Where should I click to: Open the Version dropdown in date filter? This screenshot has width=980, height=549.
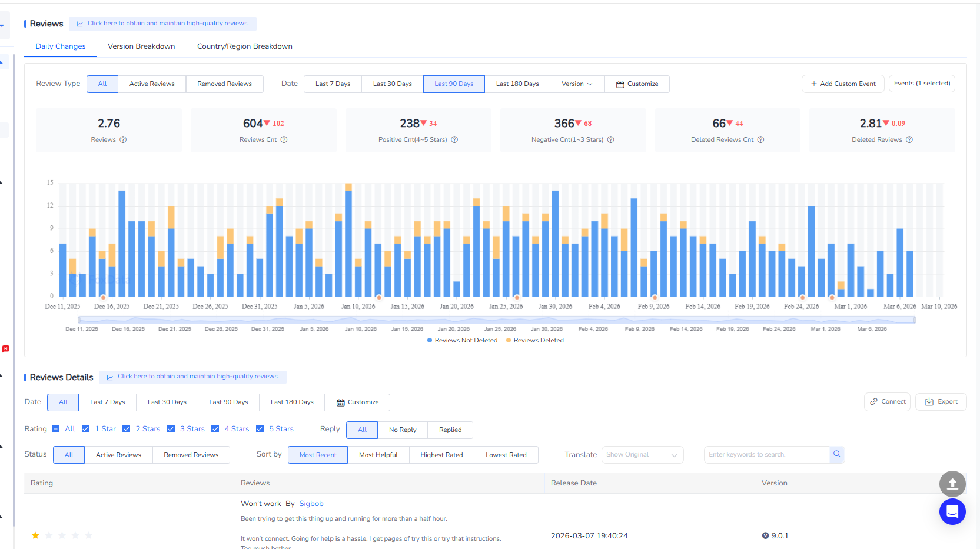pos(577,84)
